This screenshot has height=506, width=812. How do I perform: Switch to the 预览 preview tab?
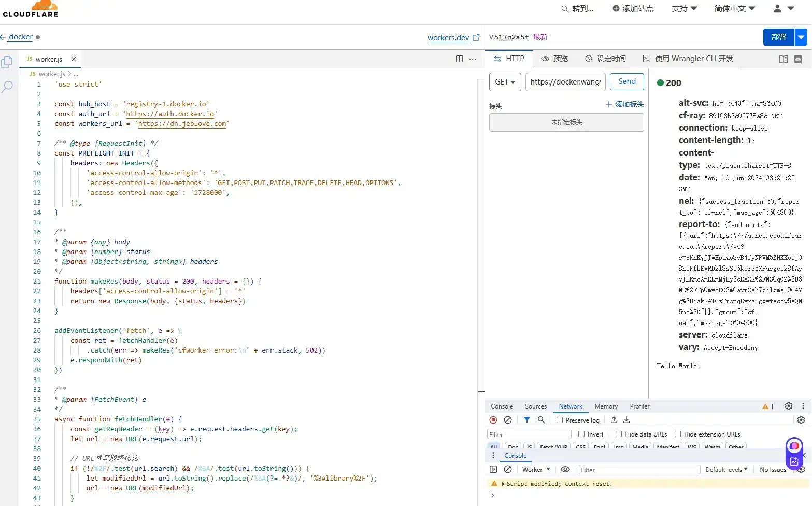click(x=554, y=59)
